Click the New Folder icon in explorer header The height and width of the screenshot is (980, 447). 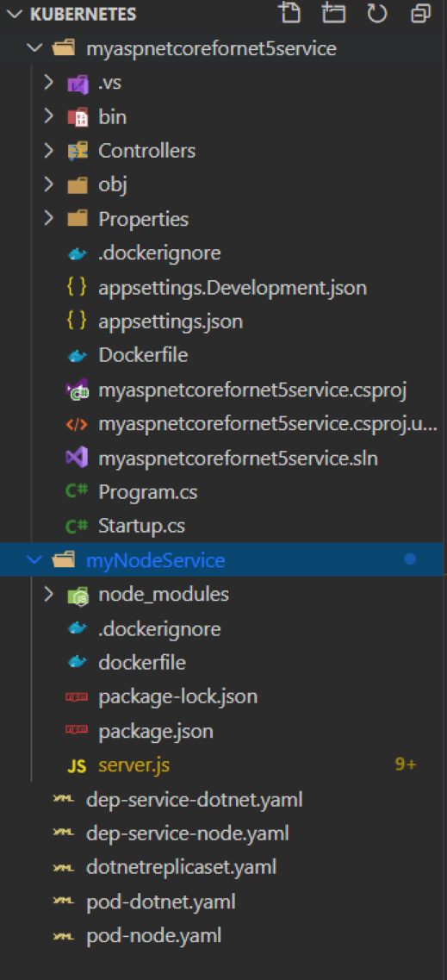[334, 13]
